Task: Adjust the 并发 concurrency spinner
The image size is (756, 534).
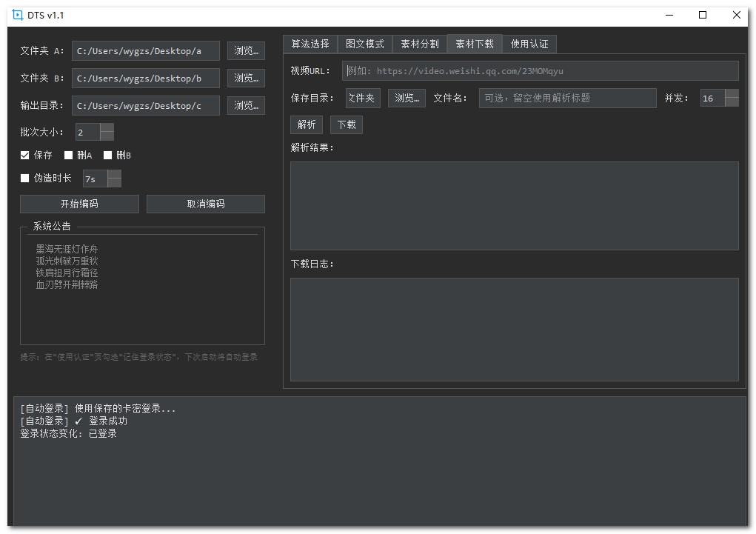Action: pos(731,98)
